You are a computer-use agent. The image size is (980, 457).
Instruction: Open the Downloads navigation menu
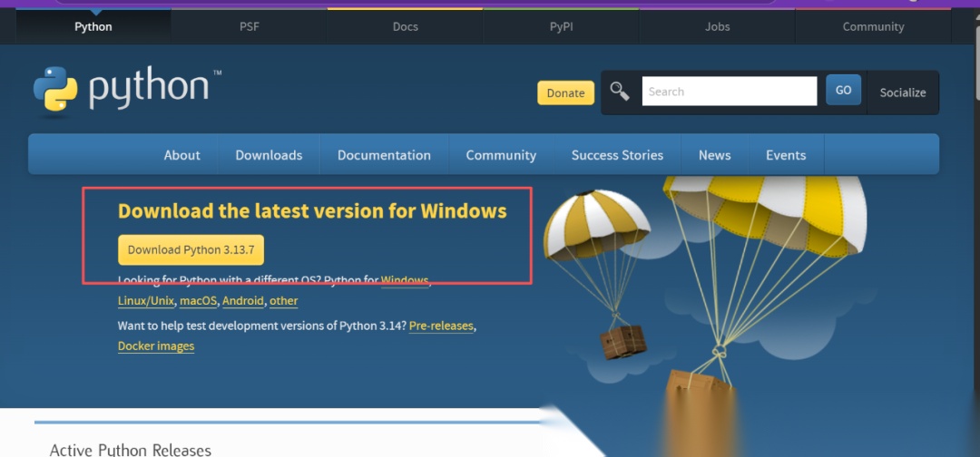coord(269,155)
